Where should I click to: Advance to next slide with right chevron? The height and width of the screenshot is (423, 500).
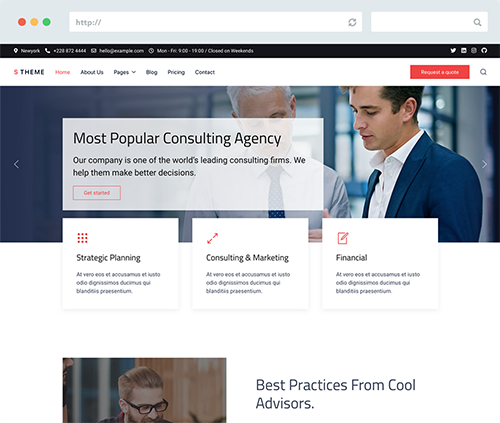coord(484,164)
